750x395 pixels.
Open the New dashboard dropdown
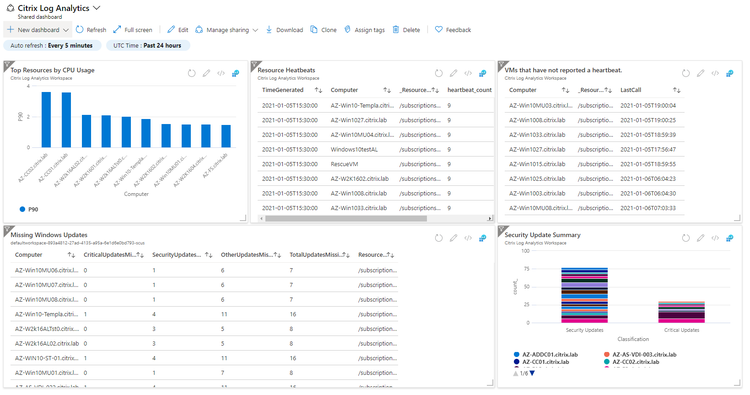pos(37,30)
